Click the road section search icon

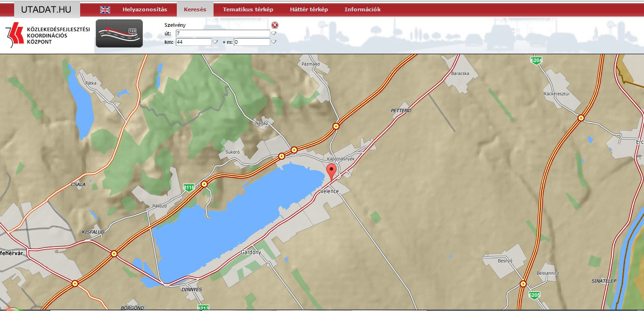[x=119, y=33]
